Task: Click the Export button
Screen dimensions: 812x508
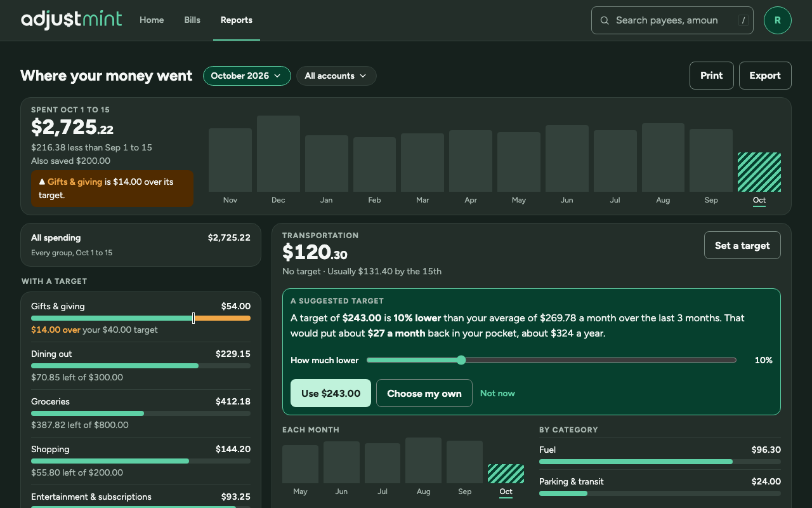Action: pyautogui.click(x=765, y=76)
